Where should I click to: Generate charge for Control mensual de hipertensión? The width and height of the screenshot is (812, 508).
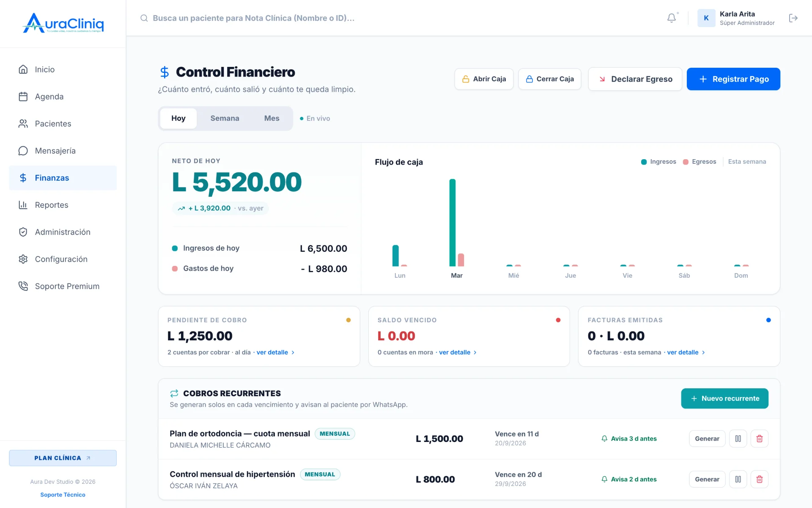click(x=707, y=479)
